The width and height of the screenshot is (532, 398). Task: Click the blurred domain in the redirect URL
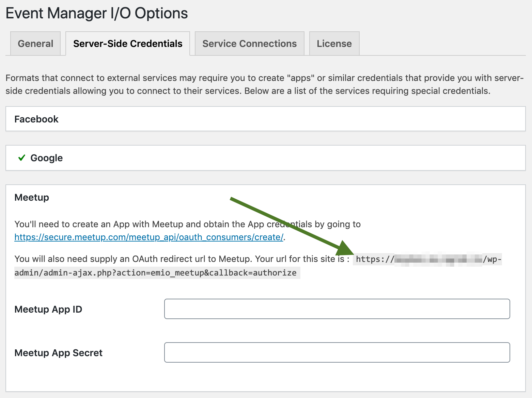438,259
